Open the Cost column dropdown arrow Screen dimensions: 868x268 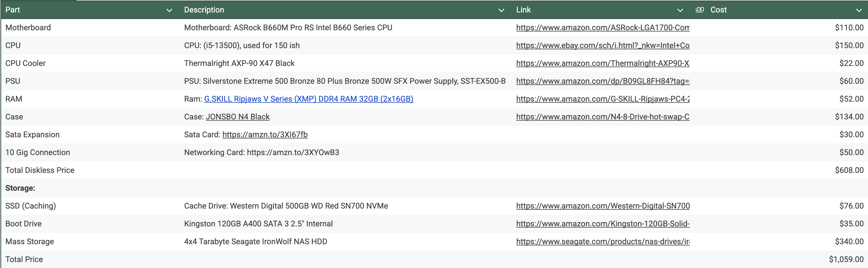859,10
